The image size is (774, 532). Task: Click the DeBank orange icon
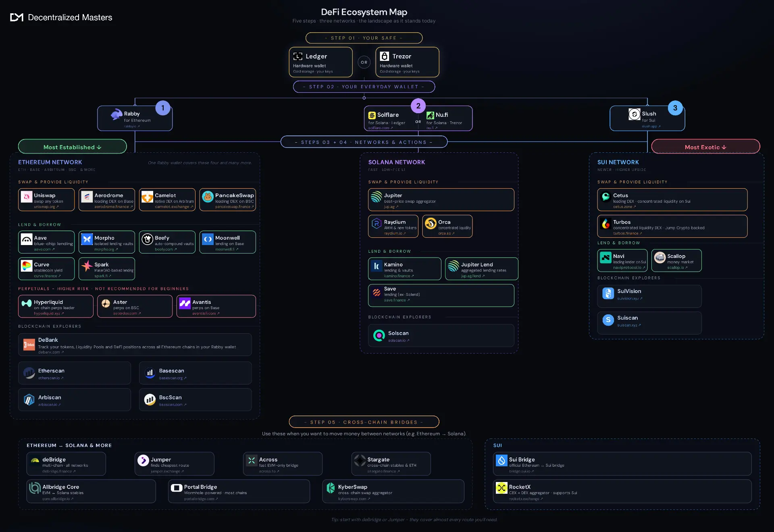29,345
